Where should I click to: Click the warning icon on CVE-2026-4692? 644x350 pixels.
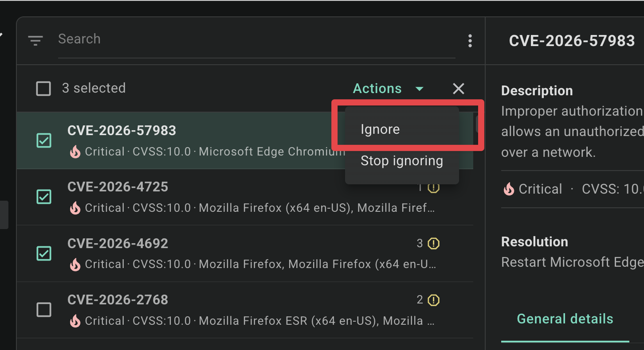(x=433, y=243)
